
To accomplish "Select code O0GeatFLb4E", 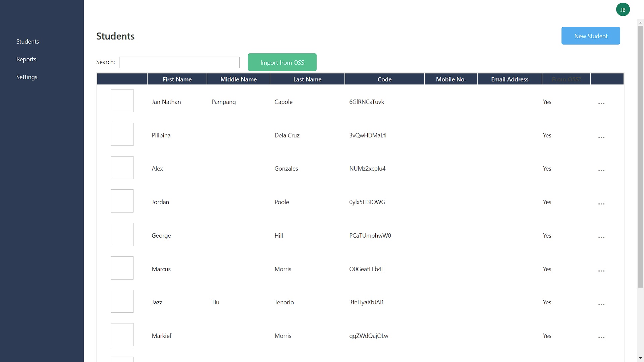I will coord(367,269).
